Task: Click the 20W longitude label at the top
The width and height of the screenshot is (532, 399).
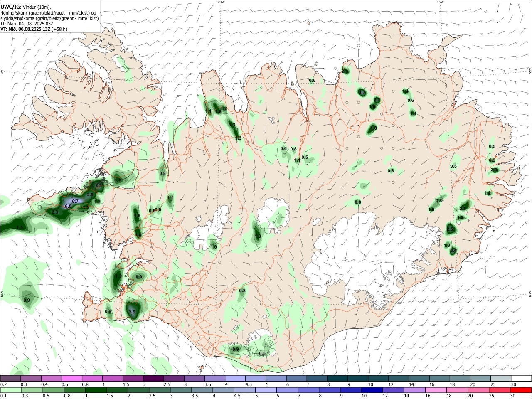Action: (x=221, y=2)
